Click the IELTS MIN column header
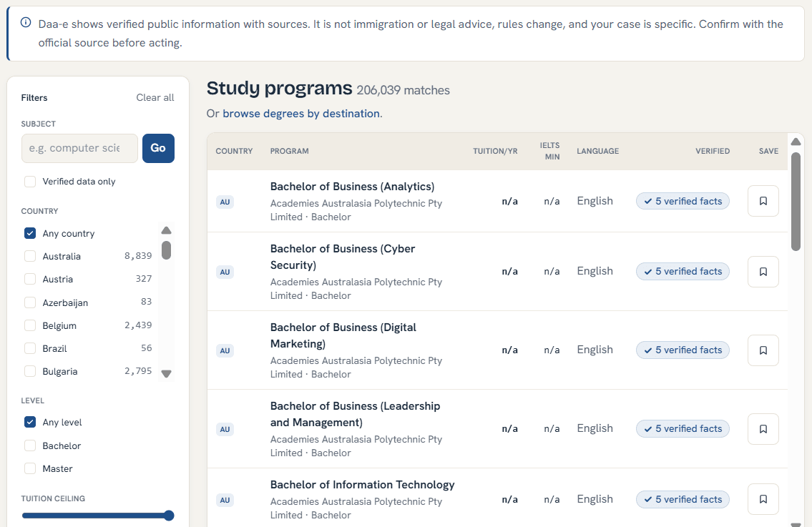Viewport: 812px width, 527px height. tap(550, 151)
